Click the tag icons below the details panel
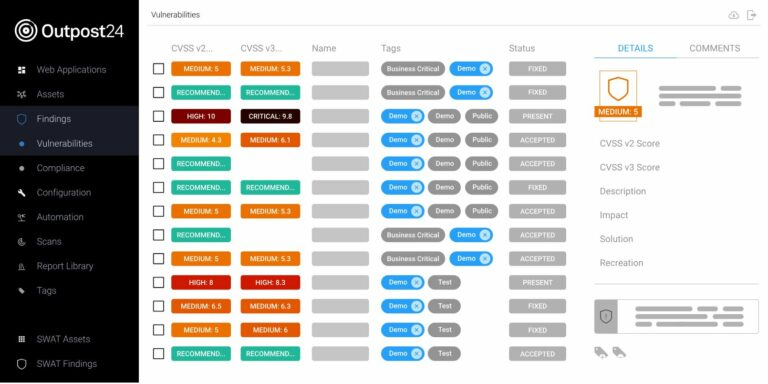This screenshot has height=384, width=768. point(610,352)
